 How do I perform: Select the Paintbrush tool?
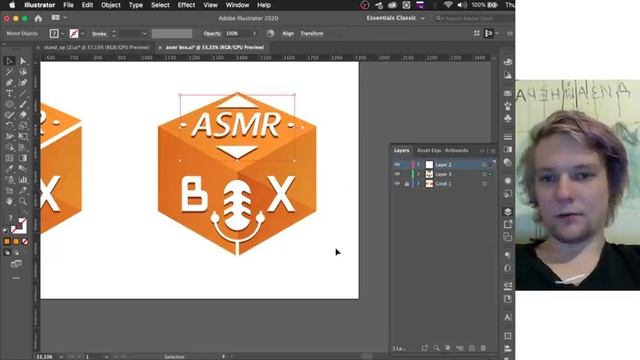(23, 104)
